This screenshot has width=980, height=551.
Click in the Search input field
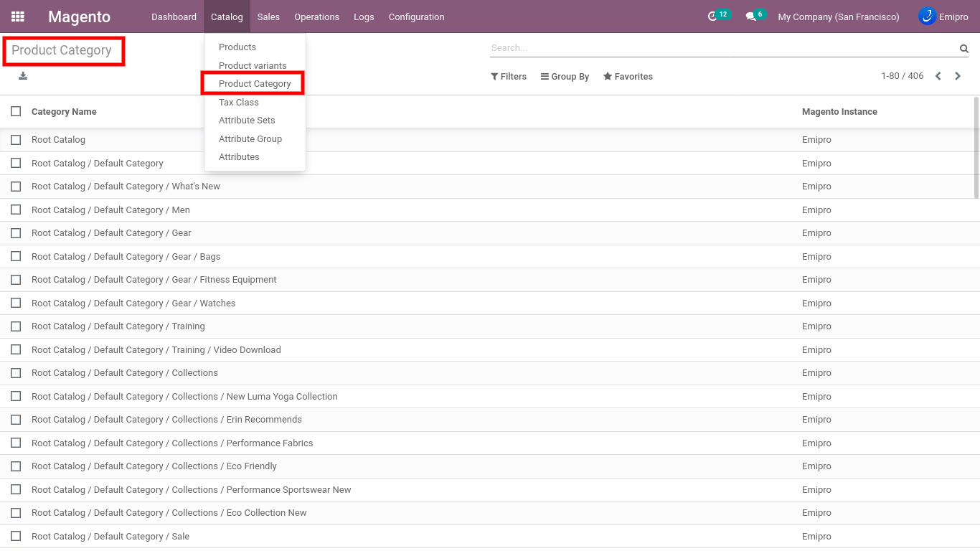pos(723,48)
